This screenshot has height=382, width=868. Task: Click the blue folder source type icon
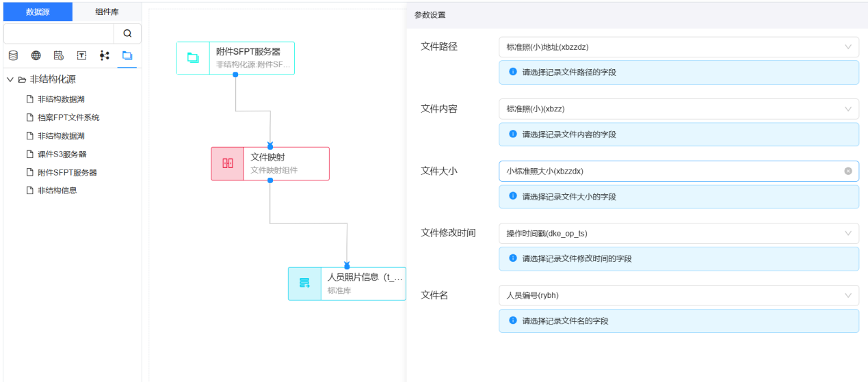point(127,55)
